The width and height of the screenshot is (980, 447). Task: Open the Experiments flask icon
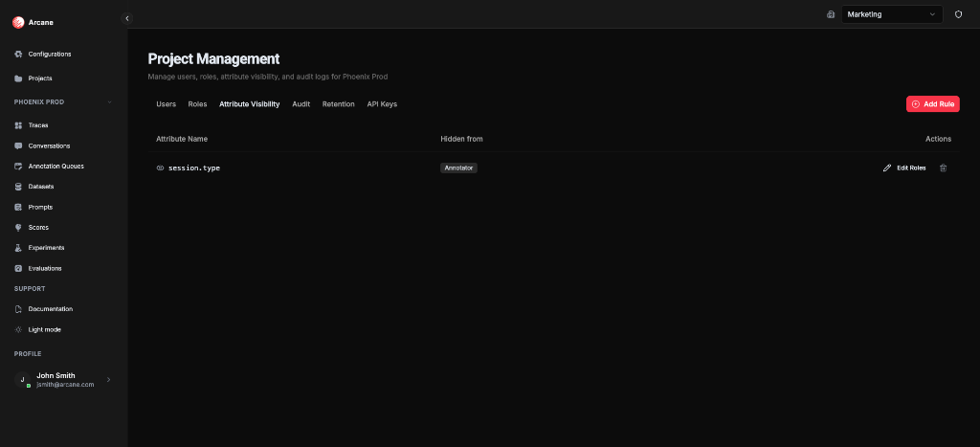point(19,248)
